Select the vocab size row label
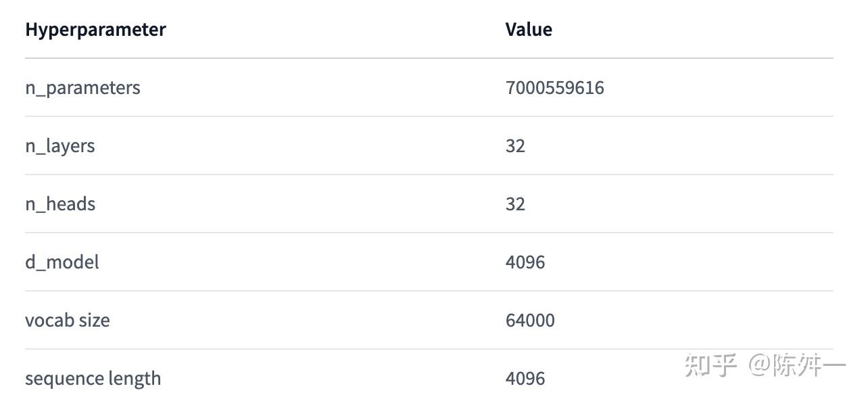Image resolution: width=868 pixels, height=399 pixels. pos(67,321)
